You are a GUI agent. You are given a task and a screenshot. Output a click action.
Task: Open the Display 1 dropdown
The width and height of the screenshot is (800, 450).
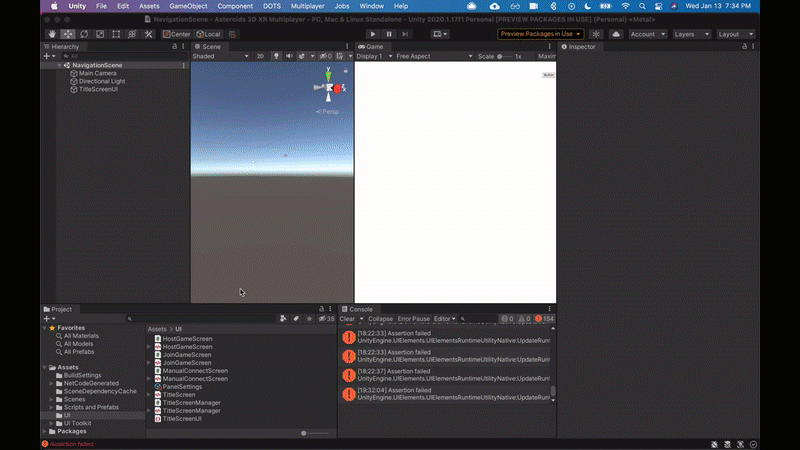coord(374,56)
